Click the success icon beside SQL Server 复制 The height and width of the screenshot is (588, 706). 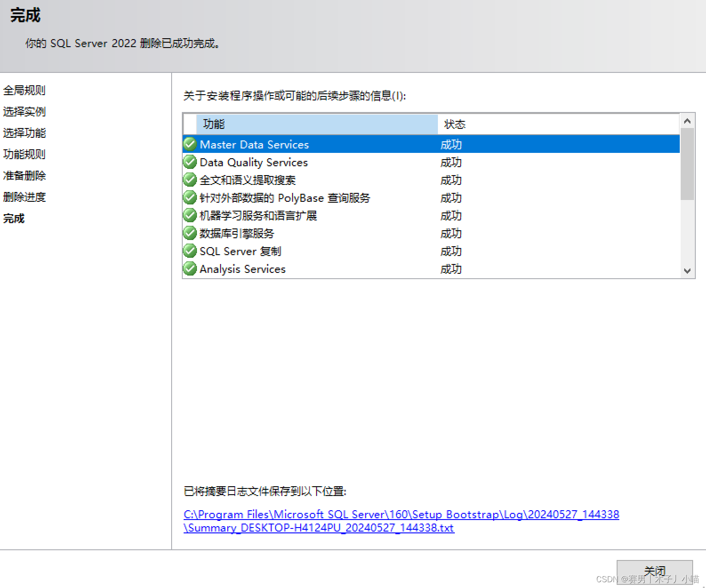(190, 251)
